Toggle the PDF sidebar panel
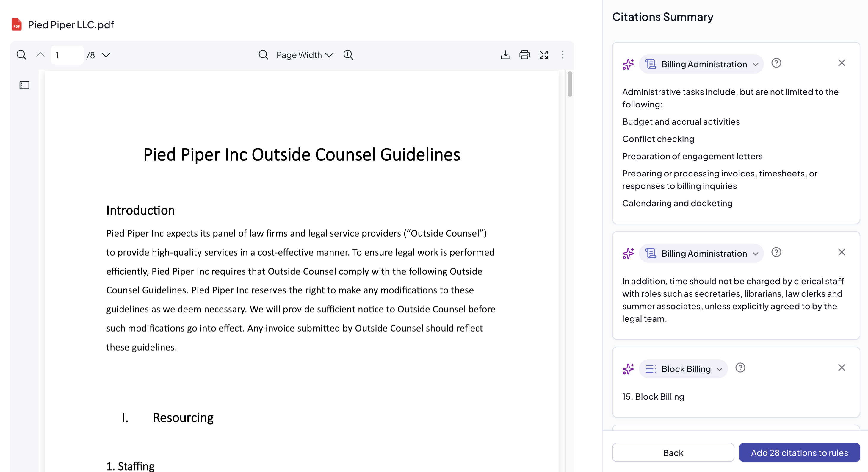Viewport: 868px width, 472px height. point(24,85)
